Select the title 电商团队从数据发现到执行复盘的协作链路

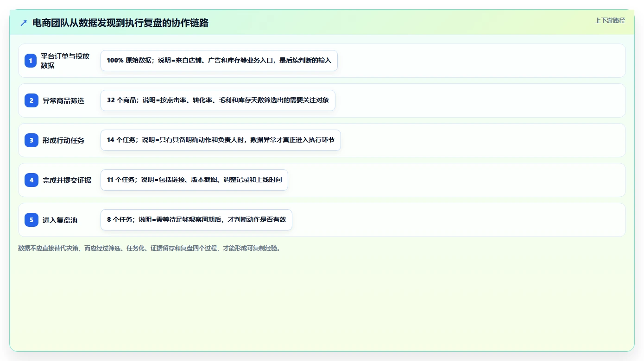coord(120,23)
